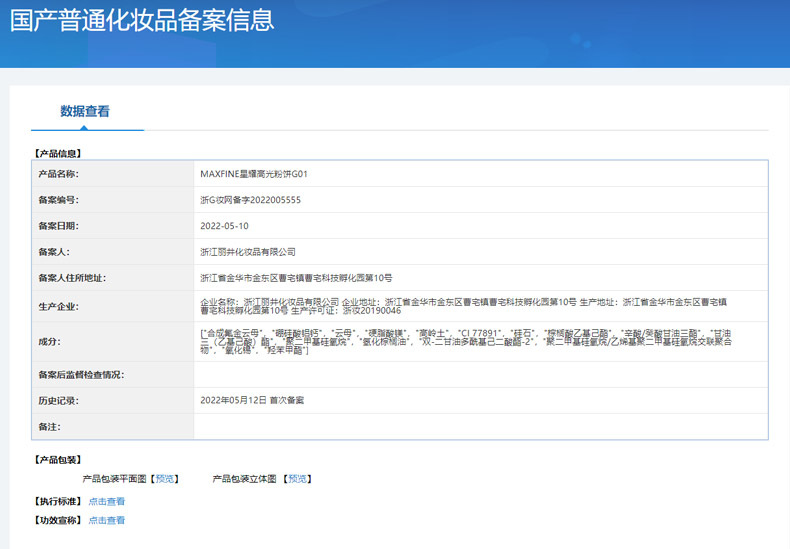790x549 pixels.
Task: Click the 【产品包装】 section heading
Action: click(58, 460)
